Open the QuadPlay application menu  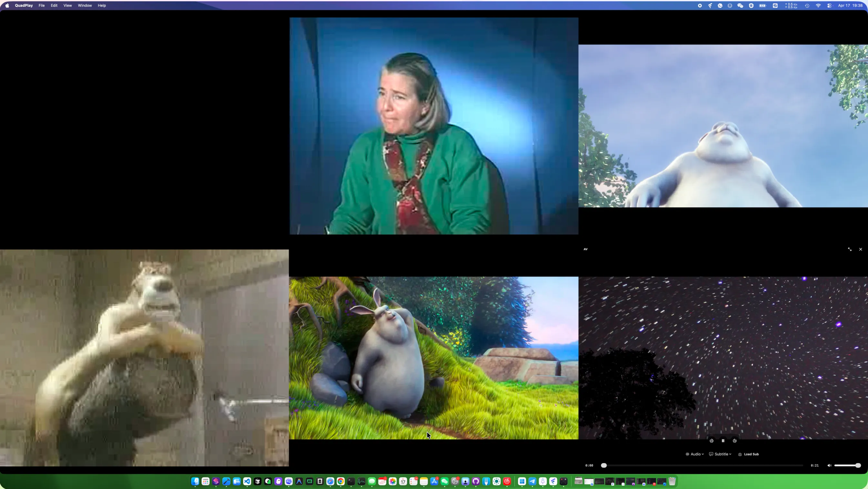click(x=24, y=5)
